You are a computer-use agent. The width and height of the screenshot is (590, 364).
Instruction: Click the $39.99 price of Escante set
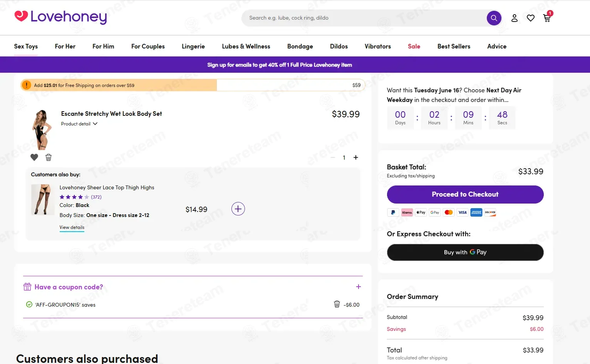(x=346, y=114)
